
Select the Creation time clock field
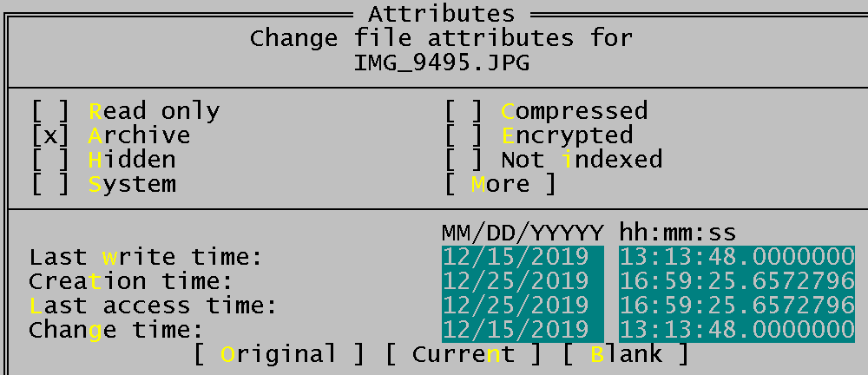pyautogui.click(x=737, y=282)
